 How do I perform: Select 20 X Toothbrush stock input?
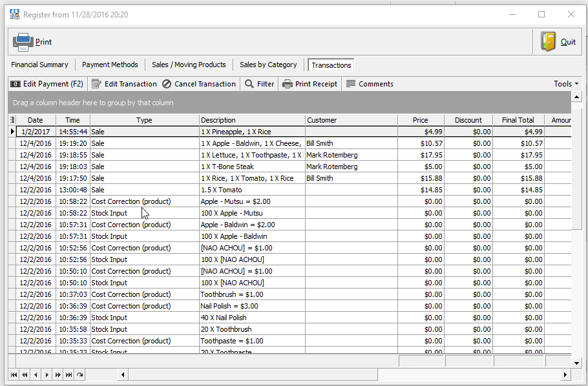(289, 329)
